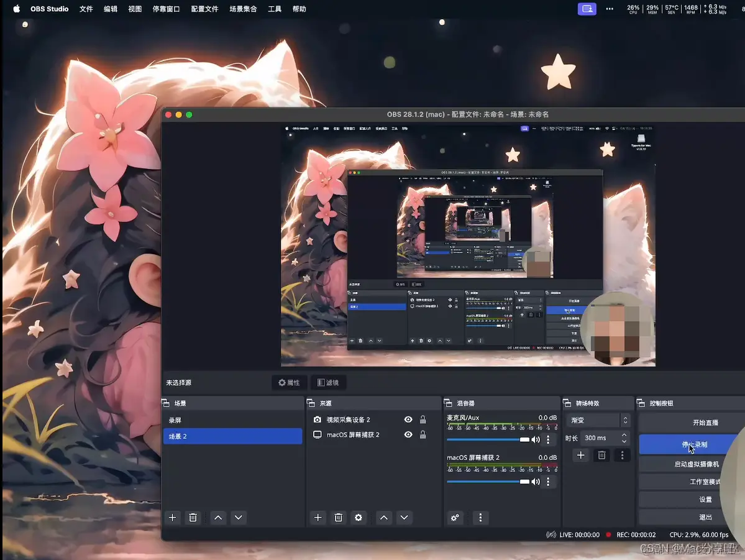Open the 渐变 transition dropdown
Viewport: 745px width, 560px height.
coord(598,420)
